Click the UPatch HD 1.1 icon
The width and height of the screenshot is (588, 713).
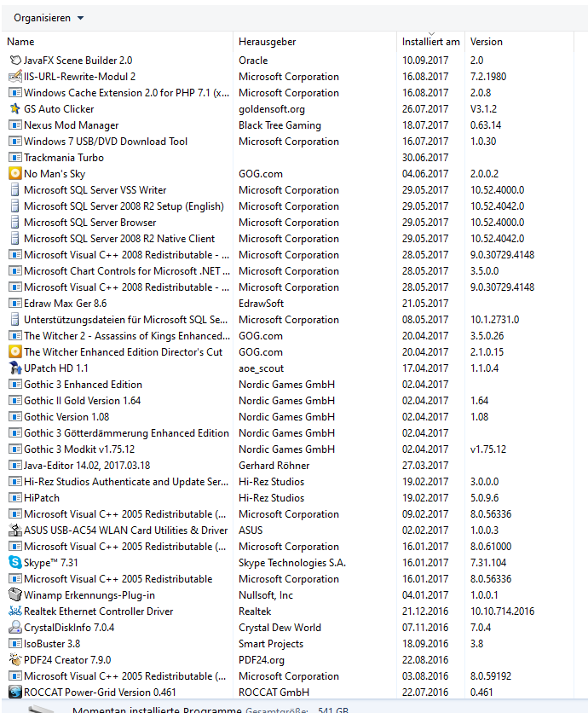[15, 368]
